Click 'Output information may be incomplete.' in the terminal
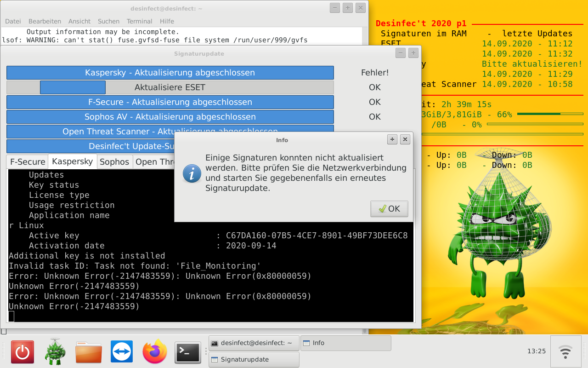 coord(102,32)
